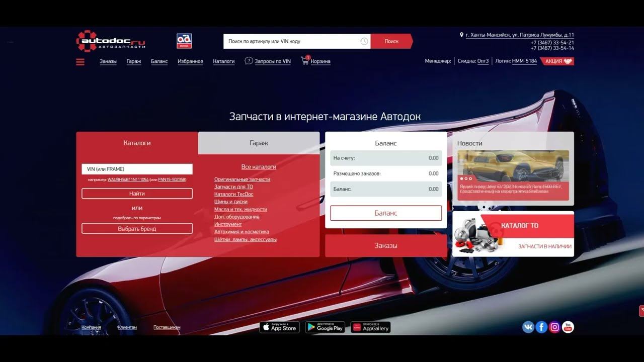The height and width of the screenshot is (362, 644).
Task: Switch to the Каталоги tab
Action: click(137, 143)
